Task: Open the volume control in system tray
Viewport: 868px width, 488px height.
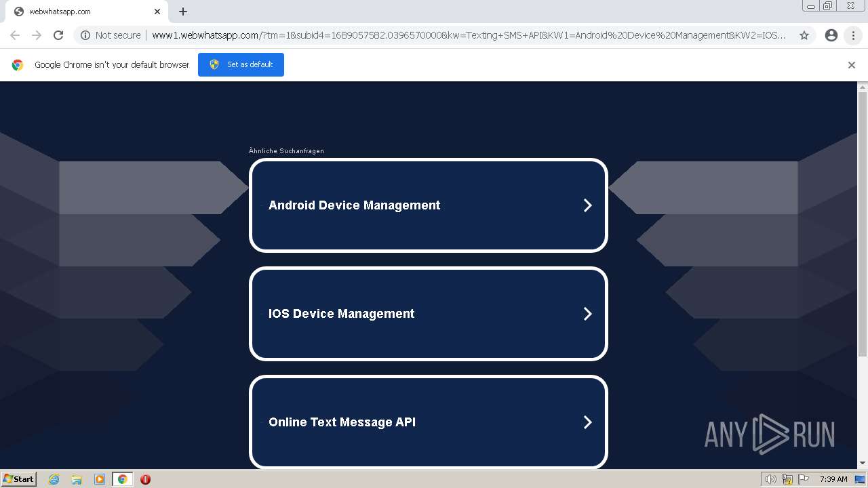Action: click(770, 479)
